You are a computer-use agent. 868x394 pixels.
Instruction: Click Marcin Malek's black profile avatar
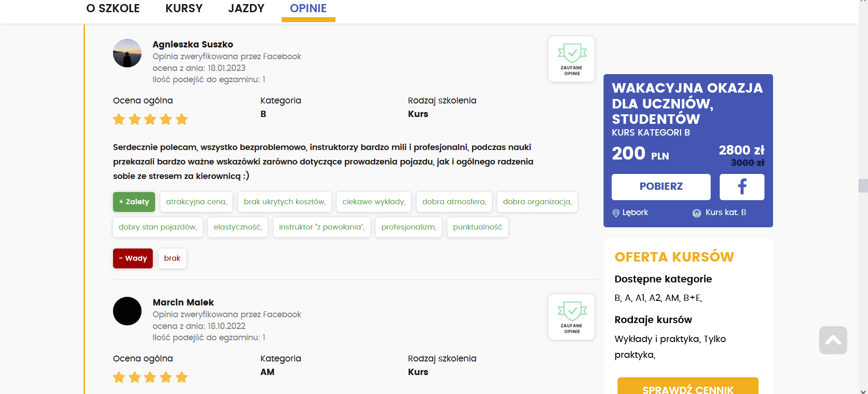pyautogui.click(x=127, y=311)
